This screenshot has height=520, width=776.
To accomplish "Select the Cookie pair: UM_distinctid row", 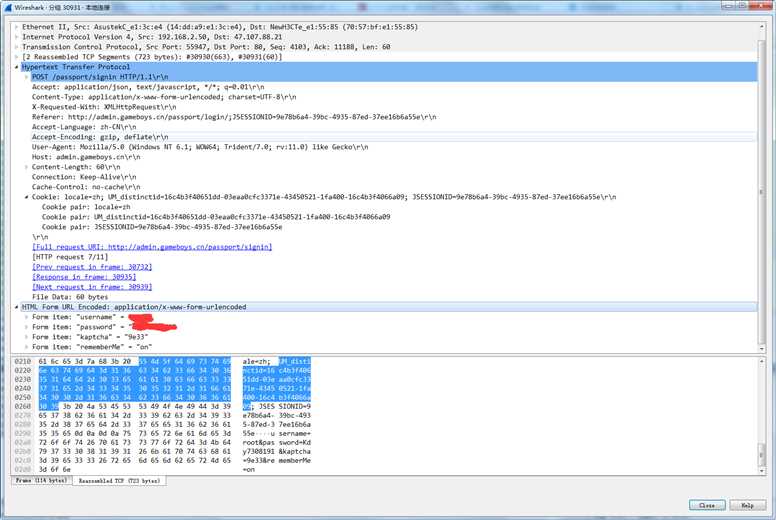I will tap(216, 217).
